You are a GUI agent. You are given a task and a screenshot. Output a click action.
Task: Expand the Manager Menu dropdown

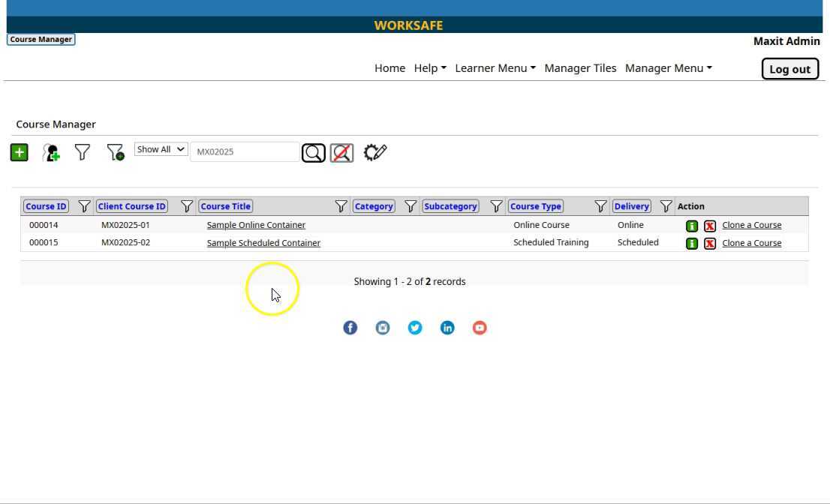coord(668,68)
